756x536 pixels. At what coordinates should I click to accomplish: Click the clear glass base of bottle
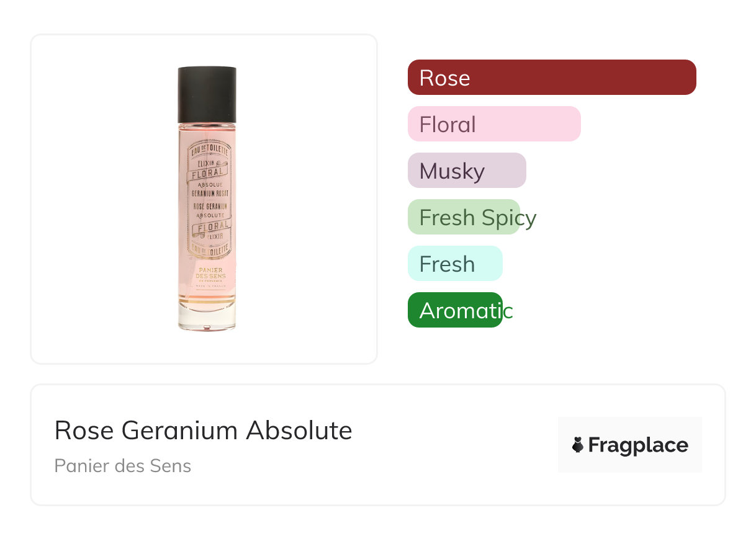[207, 316]
